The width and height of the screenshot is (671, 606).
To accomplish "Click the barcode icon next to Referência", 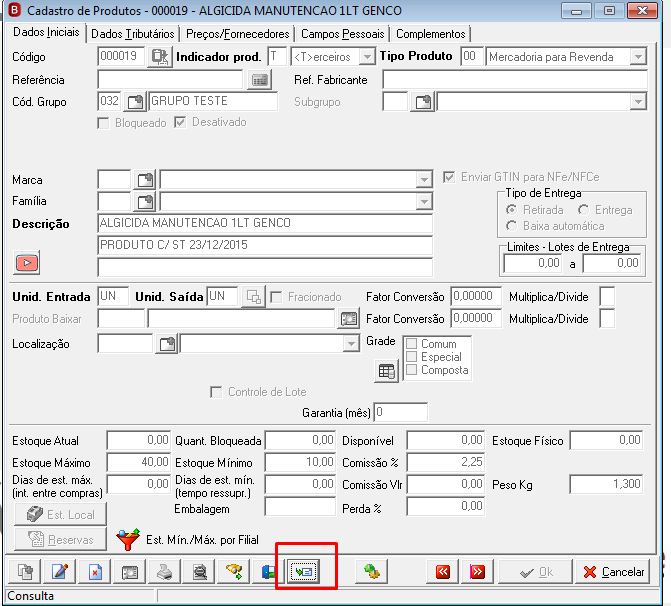I will point(259,80).
